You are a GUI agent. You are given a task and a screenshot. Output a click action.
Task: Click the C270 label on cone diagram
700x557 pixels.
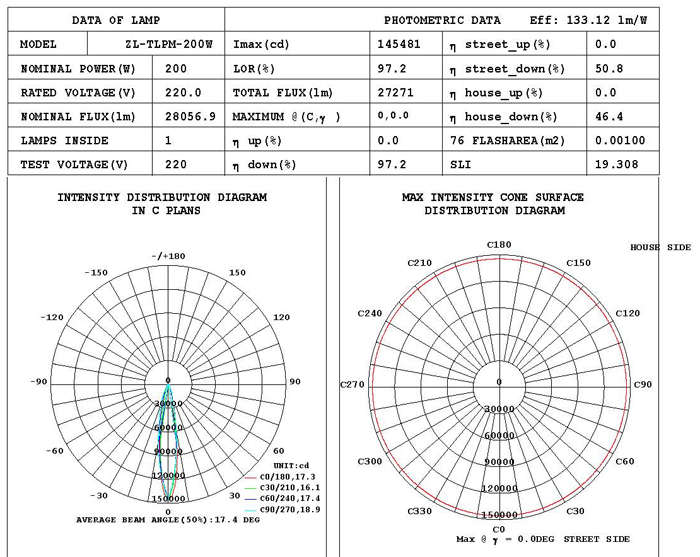click(352, 384)
